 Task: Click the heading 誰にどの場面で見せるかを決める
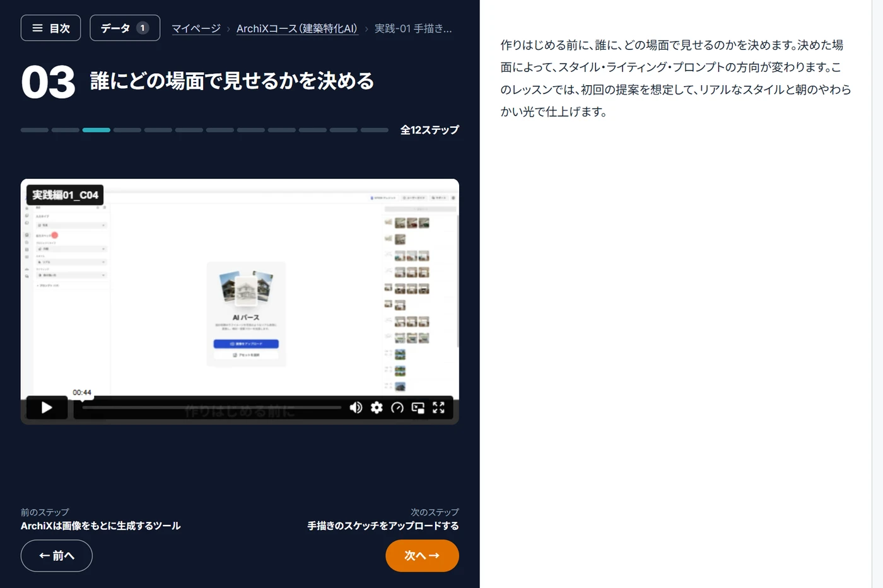pos(232,81)
